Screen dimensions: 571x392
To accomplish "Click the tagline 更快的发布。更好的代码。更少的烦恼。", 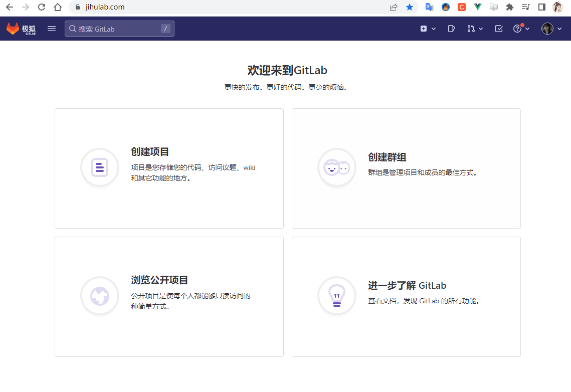I will [x=287, y=87].
